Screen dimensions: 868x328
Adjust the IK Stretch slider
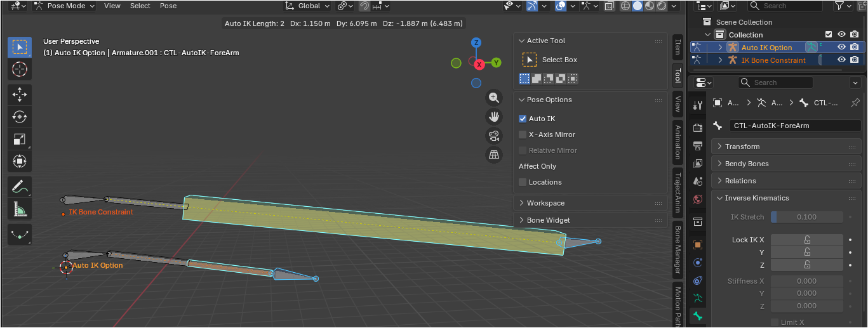[807, 217]
